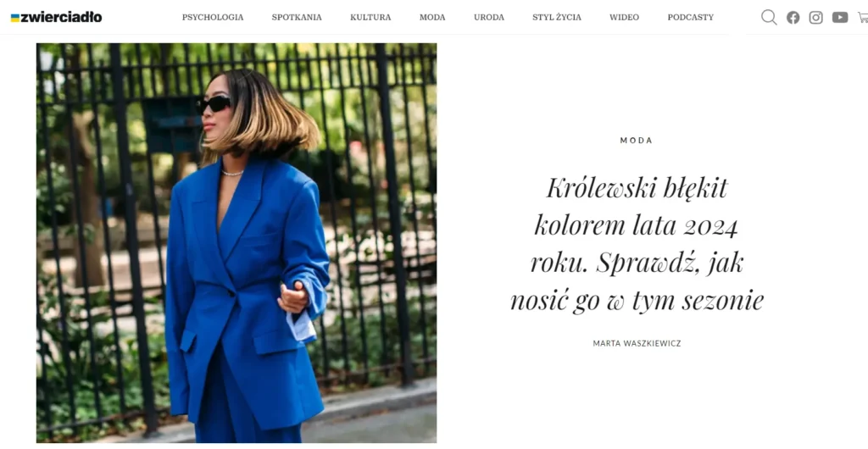Open the Wideo section
Image resolution: width=868 pixels, height=449 pixels.
624,17
